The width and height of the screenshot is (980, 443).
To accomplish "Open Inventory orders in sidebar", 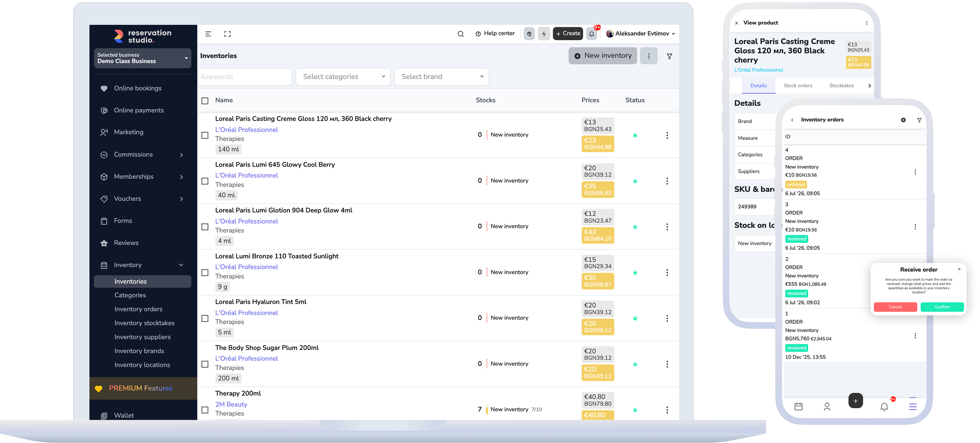I will pyautogui.click(x=139, y=309).
